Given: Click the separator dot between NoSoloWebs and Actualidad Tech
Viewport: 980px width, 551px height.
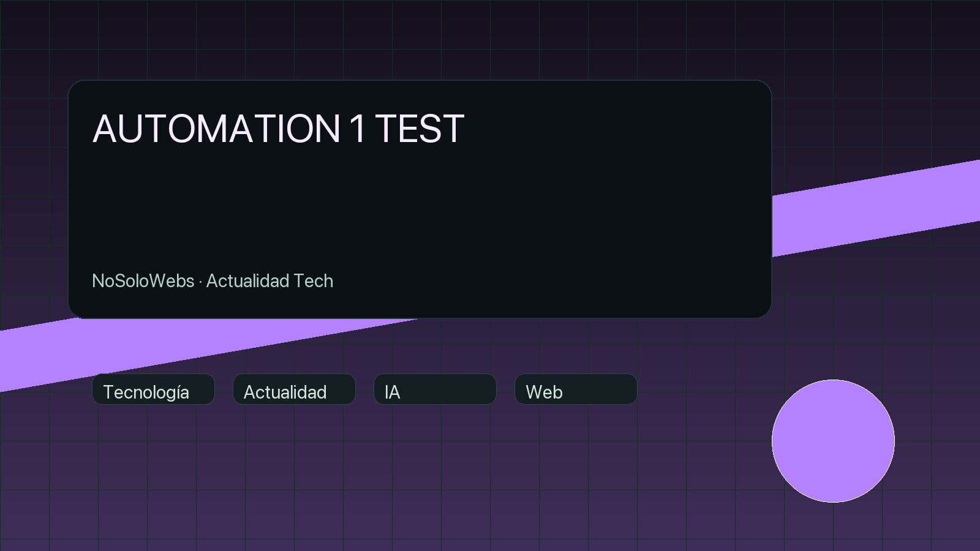Looking at the screenshot, I should coord(200,282).
